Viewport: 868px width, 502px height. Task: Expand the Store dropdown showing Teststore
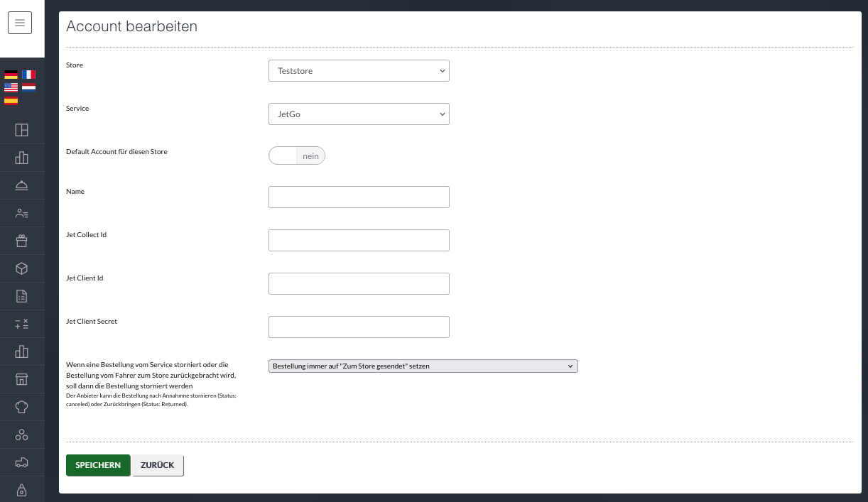coord(359,71)
